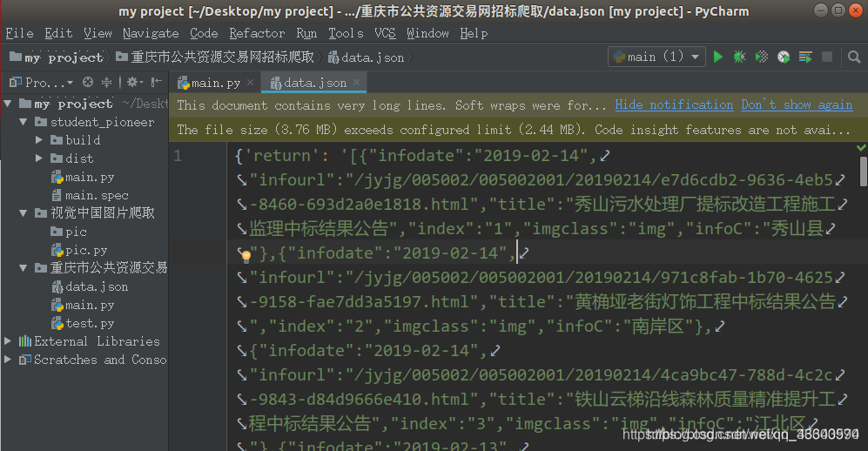The width and height of the screenshot is (868, 451).
Task: Open the Window menu
Action: point(428,33)
